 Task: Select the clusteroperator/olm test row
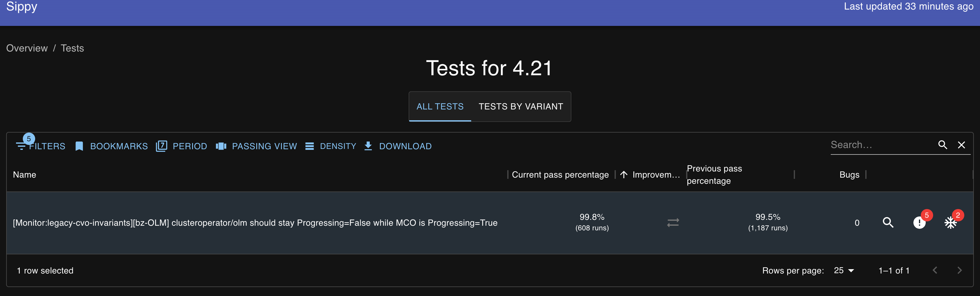click(x=255, y=223)
